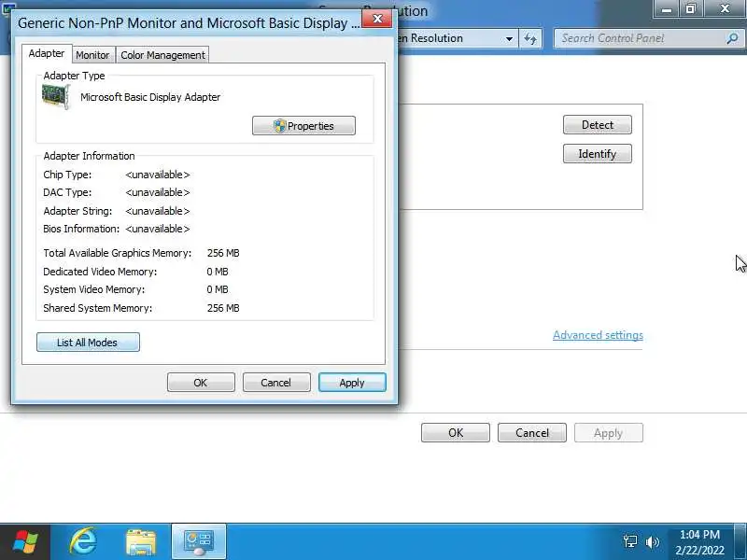Image resolution: width=747 pixels, height=560 pixels.
Task: Click the Chip Type label
Action: [67, 175]
